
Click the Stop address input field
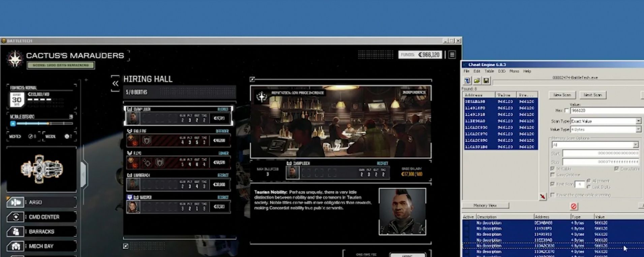(x=601, y=162)
